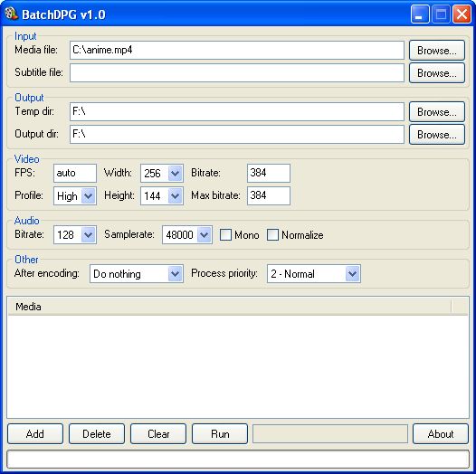Start encoding with the Run button

tap(220, 434)
